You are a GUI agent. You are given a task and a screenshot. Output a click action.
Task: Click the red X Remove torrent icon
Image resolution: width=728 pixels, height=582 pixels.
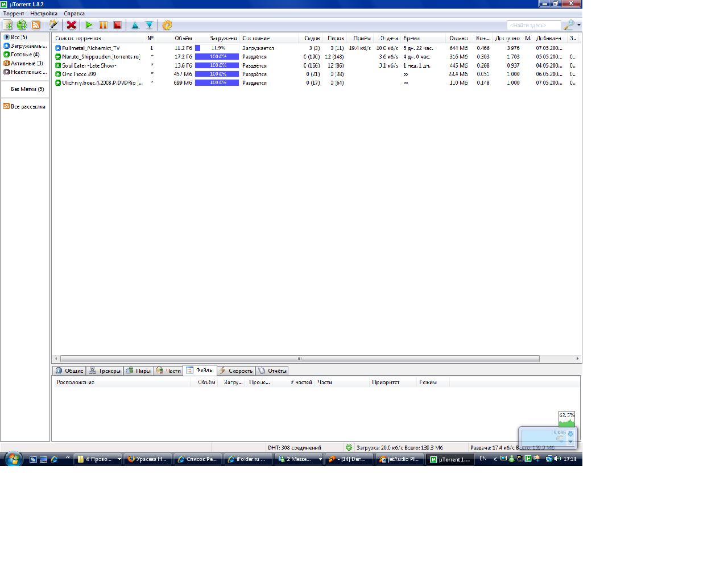pyautogui.click(x=72, y=25)
